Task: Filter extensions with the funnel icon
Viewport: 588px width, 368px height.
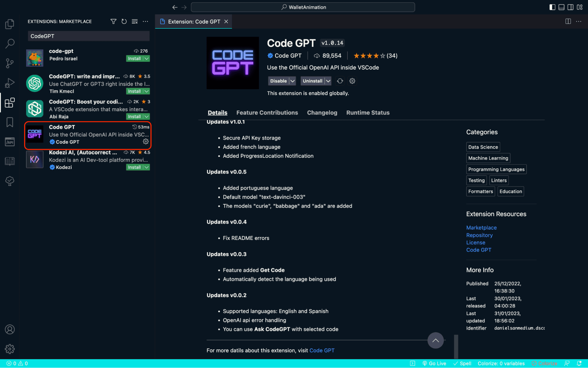Action: click(113, 21)
